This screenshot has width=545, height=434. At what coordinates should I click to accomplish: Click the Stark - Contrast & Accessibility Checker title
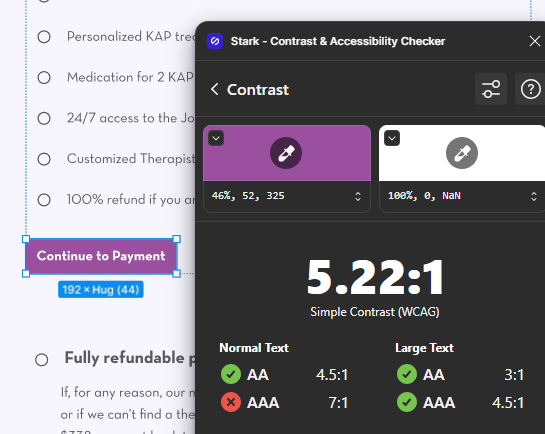pos(338,41)
